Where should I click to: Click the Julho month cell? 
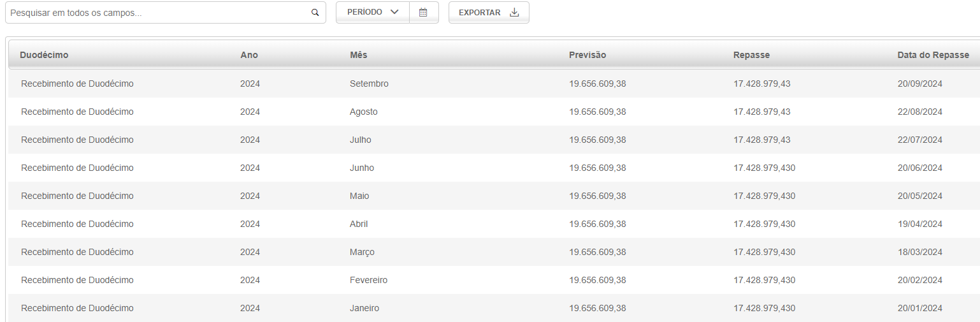(361, 140)
